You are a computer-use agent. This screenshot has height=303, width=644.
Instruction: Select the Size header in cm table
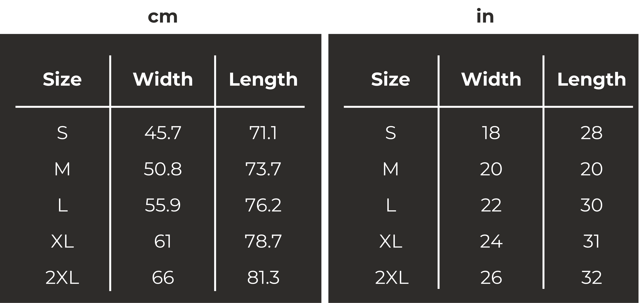click(x=62, y=79)
